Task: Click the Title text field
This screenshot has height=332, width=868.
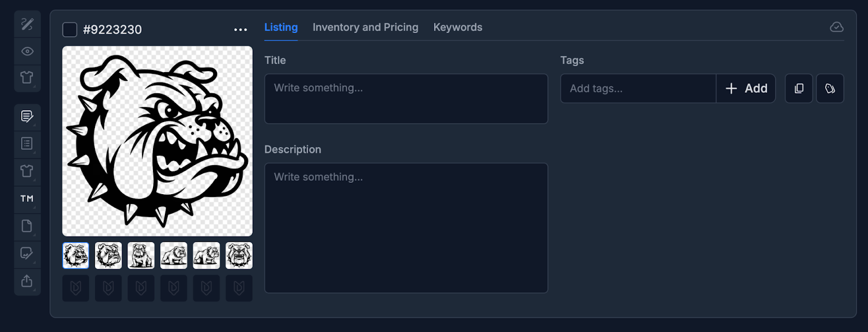Action: point(406,99)
